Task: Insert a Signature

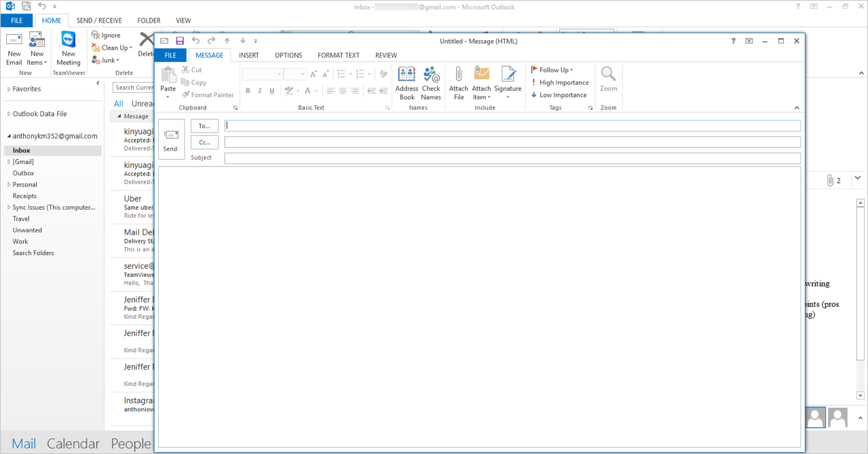Action: coord(508,81)
